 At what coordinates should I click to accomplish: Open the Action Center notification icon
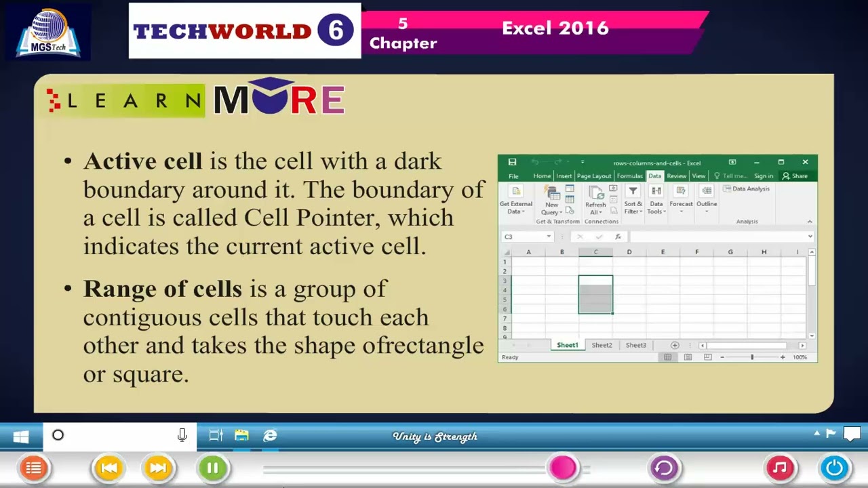click(852, 434)
